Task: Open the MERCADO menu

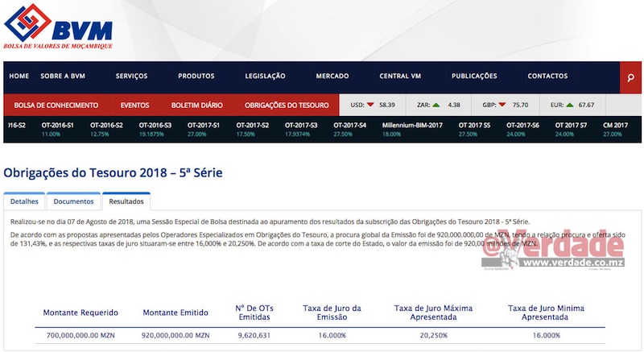Action: pos(332,77)
